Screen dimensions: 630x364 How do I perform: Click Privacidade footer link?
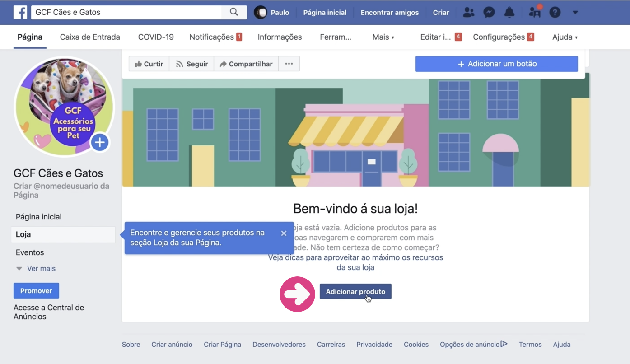point(374,344)
